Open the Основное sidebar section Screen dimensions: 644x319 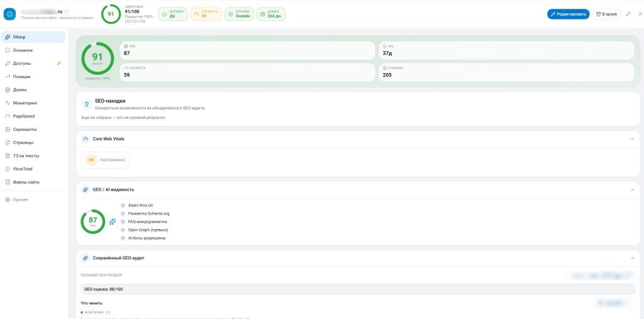coord(33,50)
